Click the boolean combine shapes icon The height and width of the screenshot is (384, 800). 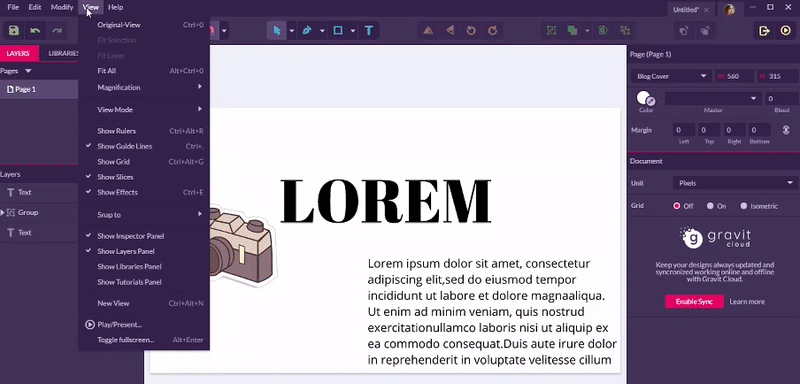572,31
